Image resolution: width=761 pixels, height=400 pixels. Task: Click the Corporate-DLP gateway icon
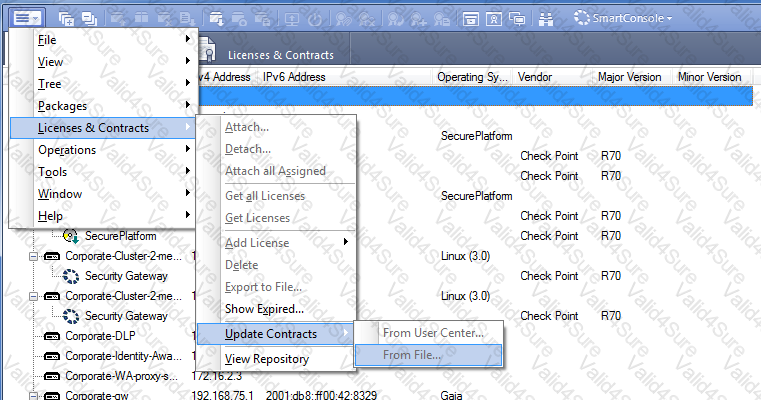click(x=52, y=336)
